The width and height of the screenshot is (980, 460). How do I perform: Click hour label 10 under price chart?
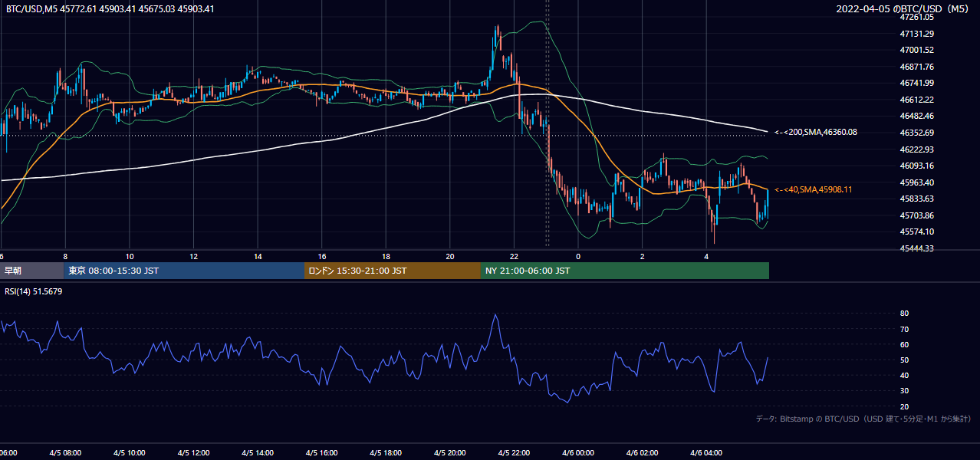click(130, 256)
